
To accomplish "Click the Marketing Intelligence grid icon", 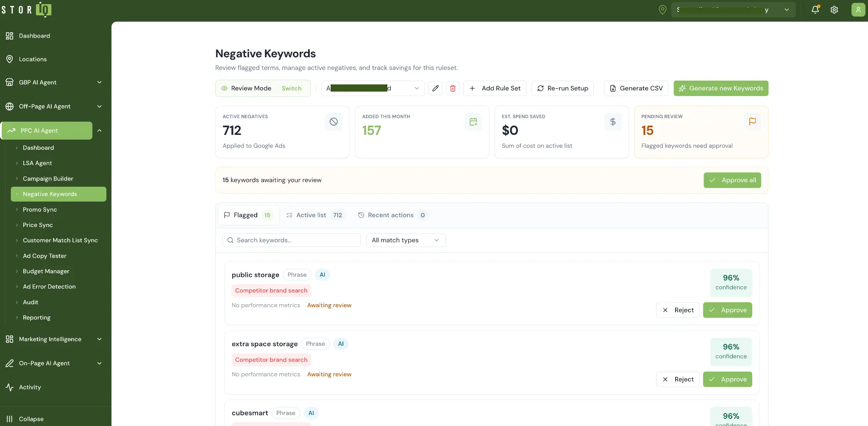I will tap(9, 339).
